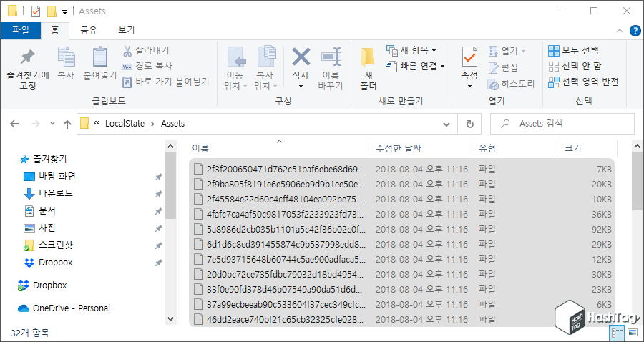Switch to the 공유 ribbon tab

point(88,30)
